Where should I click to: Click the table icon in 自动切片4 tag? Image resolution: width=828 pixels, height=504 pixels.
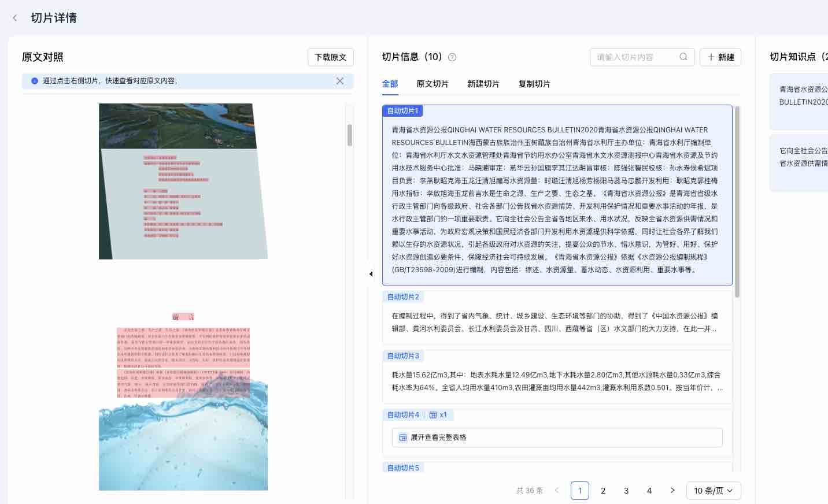pos(433,415)
